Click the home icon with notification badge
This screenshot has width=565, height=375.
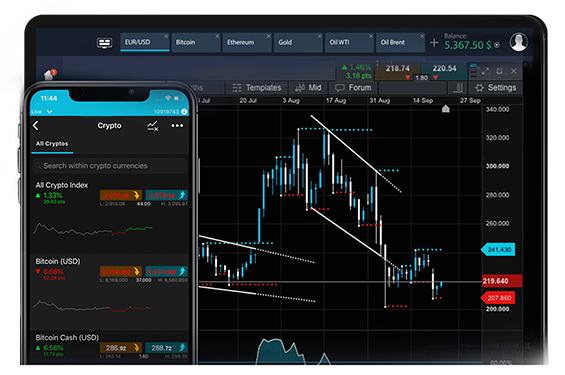50,74
